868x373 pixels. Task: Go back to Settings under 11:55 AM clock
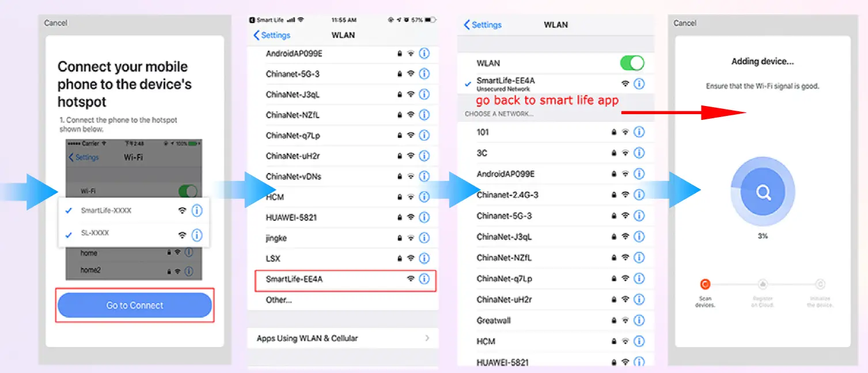tap(272, 35)
